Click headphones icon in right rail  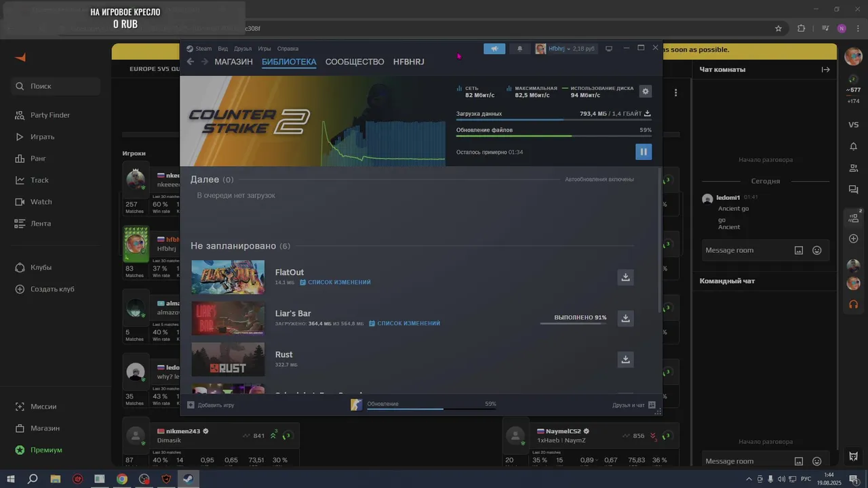click(x=854, y=304)
